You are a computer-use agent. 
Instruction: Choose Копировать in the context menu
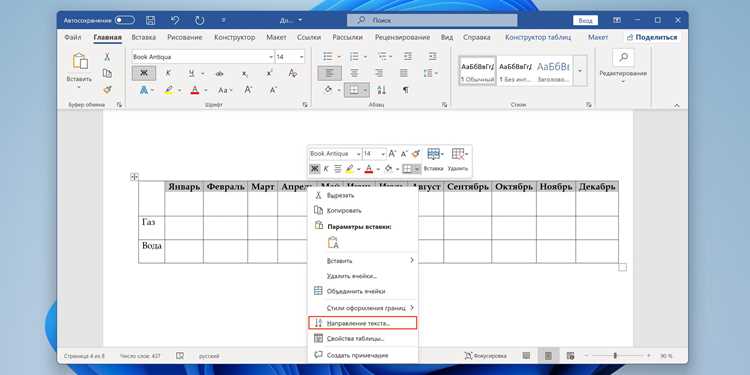tap(362, 210)
